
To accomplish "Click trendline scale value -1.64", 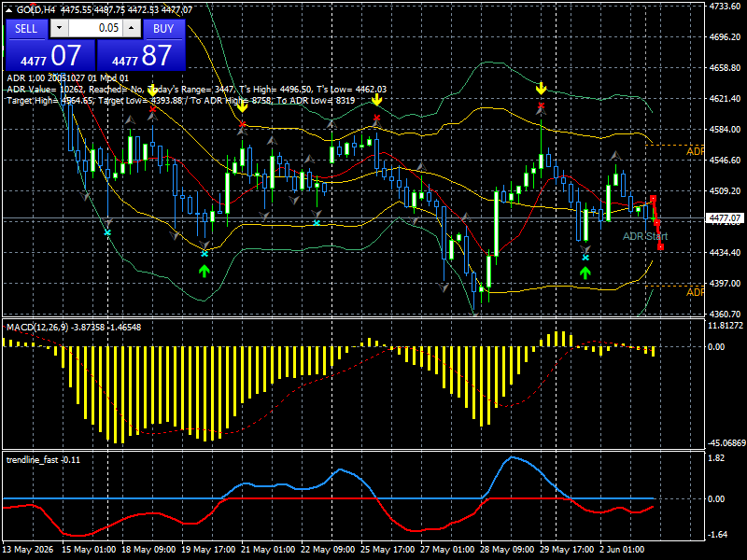I will click(717, 535).
